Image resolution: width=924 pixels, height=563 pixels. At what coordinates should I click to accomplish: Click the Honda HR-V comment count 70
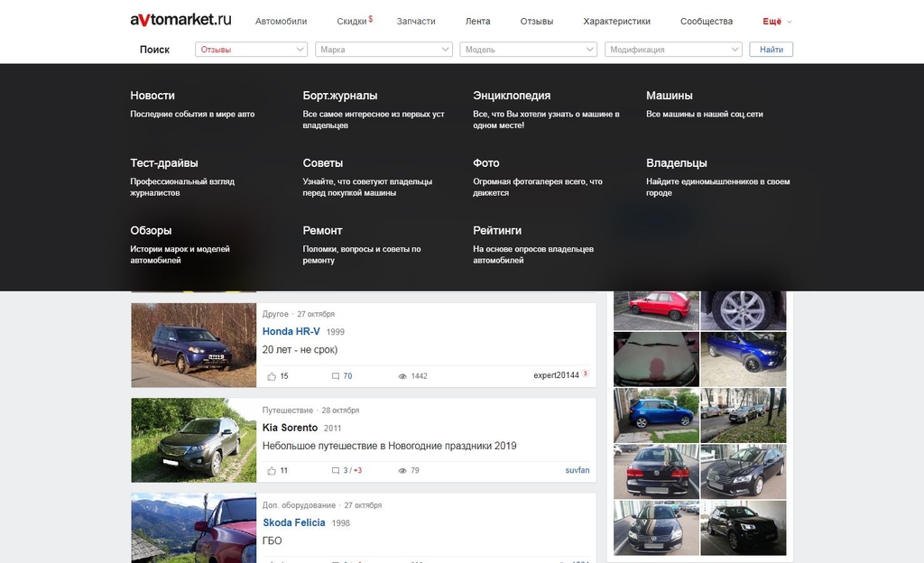347,376
